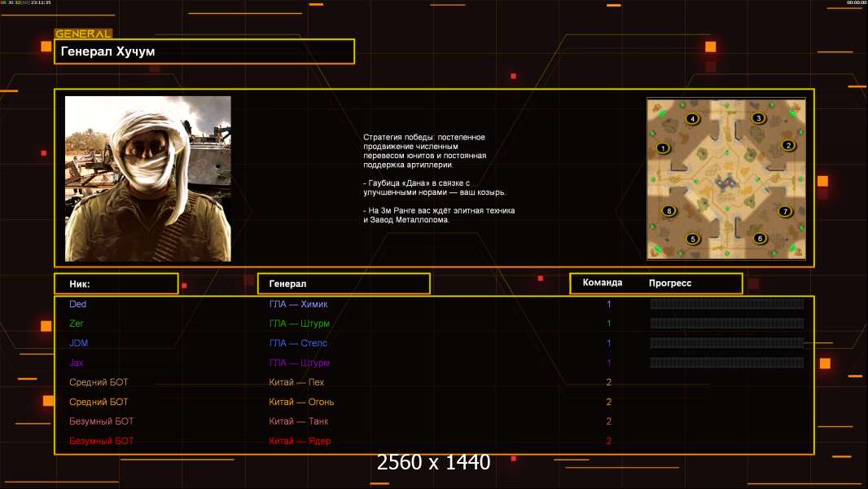Click the center monument of the minimap
The width and height of the screenshot is (868, 489).
(726, 181)
